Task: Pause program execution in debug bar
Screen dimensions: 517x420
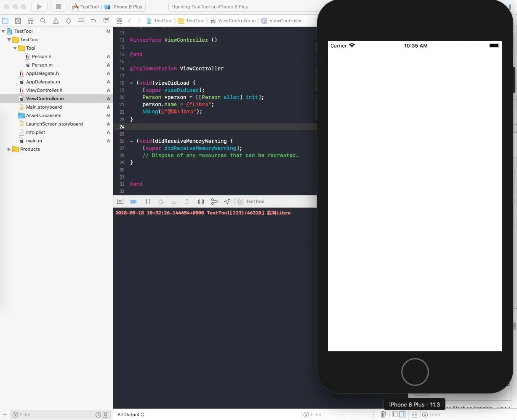Action: (x=147, y=201)
